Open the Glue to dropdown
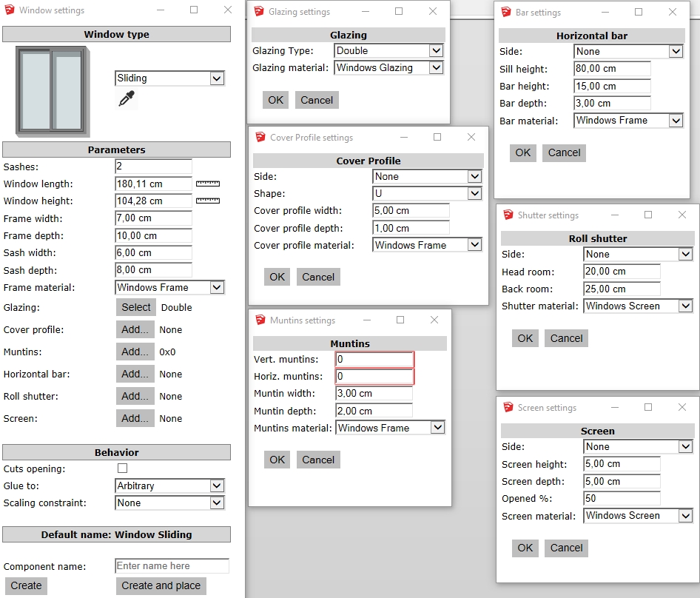 [169, 486]
